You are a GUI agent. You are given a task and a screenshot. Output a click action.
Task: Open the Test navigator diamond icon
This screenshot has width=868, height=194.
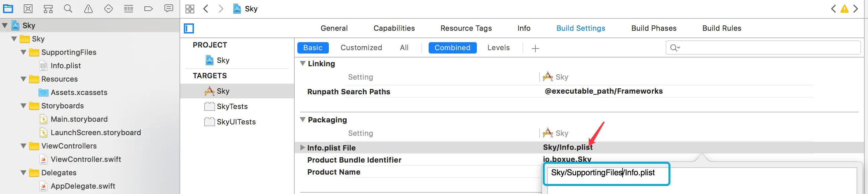(x=108, y=9)
